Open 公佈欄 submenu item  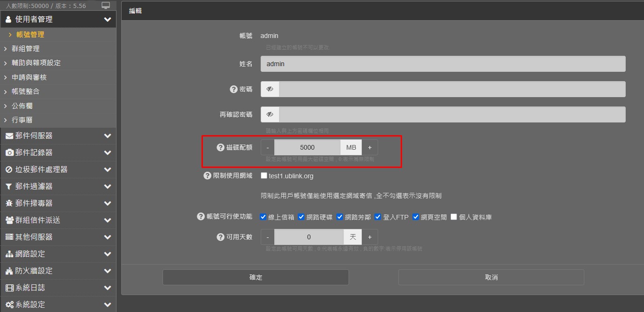coord(22,106)
